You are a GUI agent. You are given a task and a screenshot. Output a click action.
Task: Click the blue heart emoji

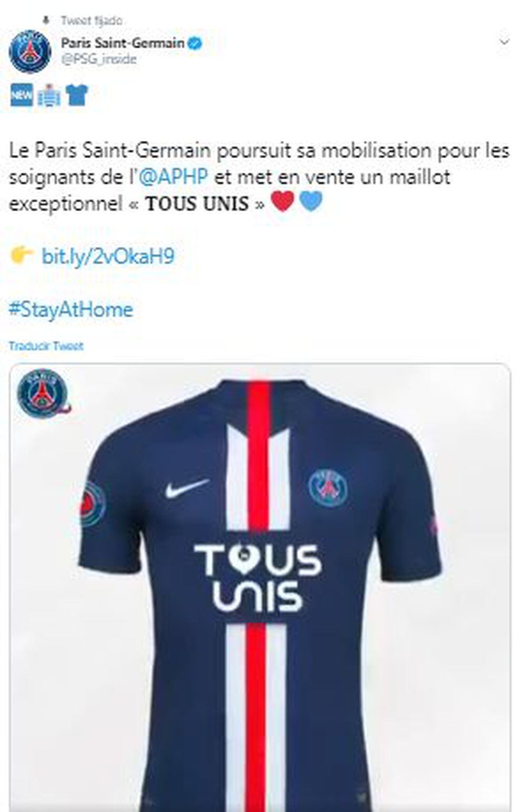tap(311, 202)
